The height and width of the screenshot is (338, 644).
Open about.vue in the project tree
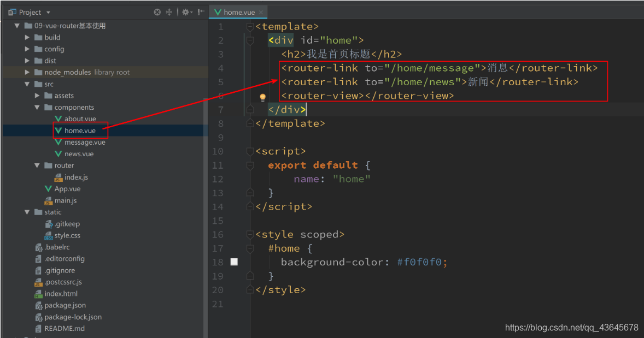tap(80, 119)
